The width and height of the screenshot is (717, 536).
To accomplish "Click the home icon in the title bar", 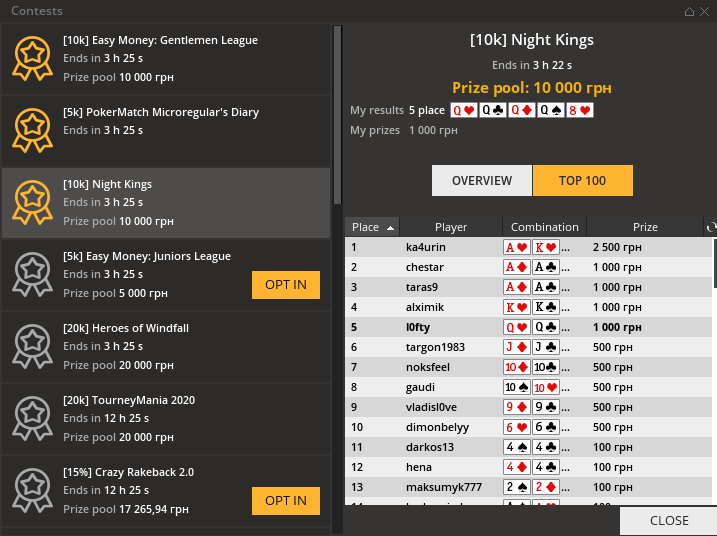I will [x=689, y=11].
